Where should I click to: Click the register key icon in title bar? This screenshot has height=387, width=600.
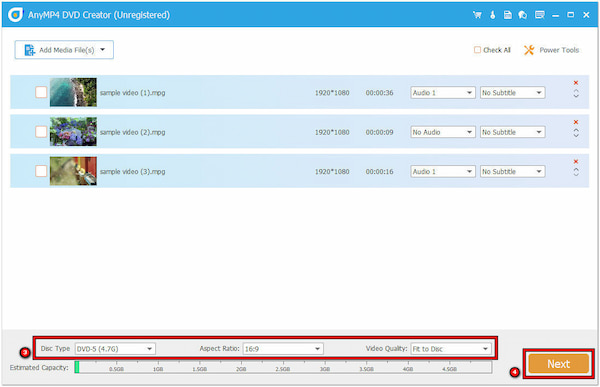point(492,15)
